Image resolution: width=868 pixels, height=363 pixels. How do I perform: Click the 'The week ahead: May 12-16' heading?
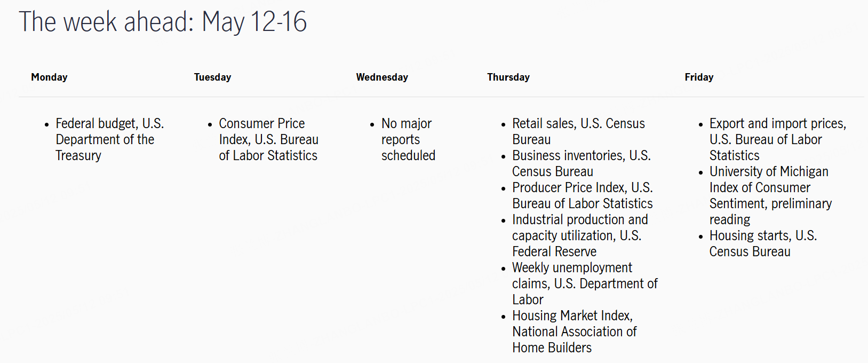(x=163, y=22)
